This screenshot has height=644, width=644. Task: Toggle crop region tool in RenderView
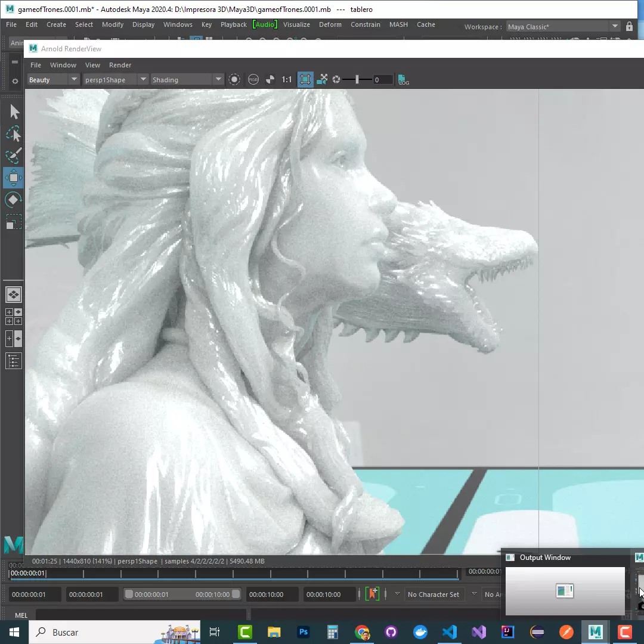coord(305,80)
